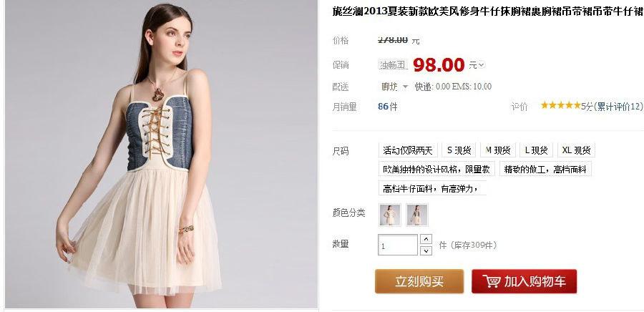Image resolution: width=644 pixels, height=312 pixels.
Task: Click the main product dress image
Action: [x=161, y=154]
